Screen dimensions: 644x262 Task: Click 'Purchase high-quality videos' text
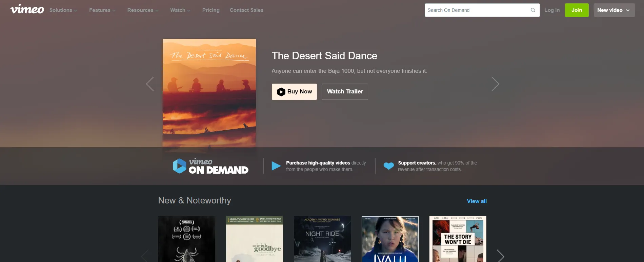[x=318, y=163]
